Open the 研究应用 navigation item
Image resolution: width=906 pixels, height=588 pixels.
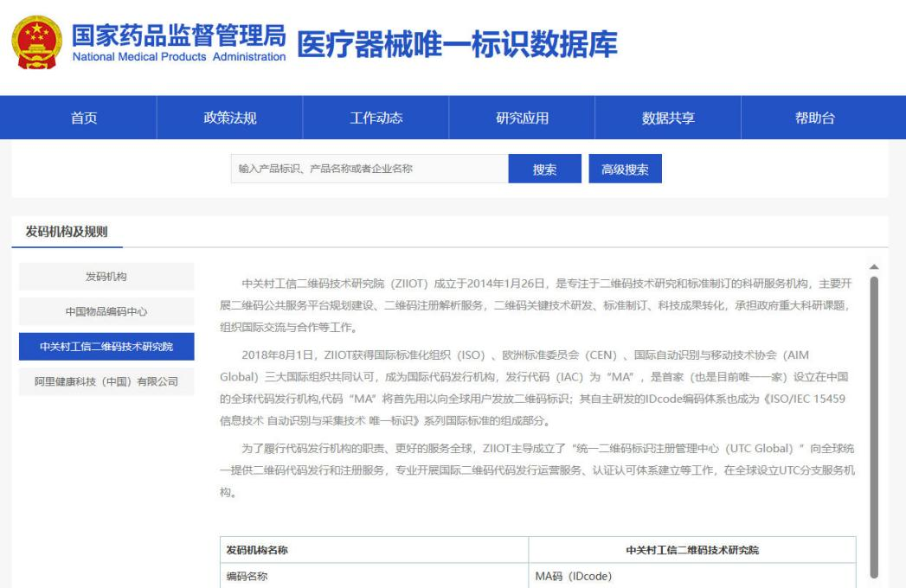pos(522,118)
